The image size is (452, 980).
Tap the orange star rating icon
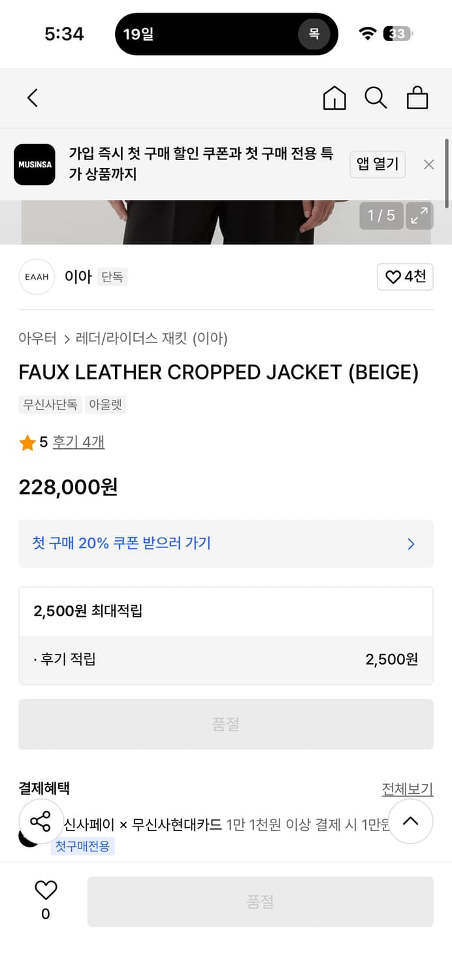tap(27, 443)
